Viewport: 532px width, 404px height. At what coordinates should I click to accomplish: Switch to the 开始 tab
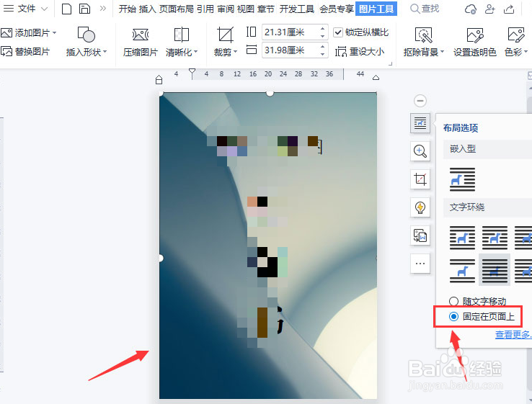[x=127, y=9]
